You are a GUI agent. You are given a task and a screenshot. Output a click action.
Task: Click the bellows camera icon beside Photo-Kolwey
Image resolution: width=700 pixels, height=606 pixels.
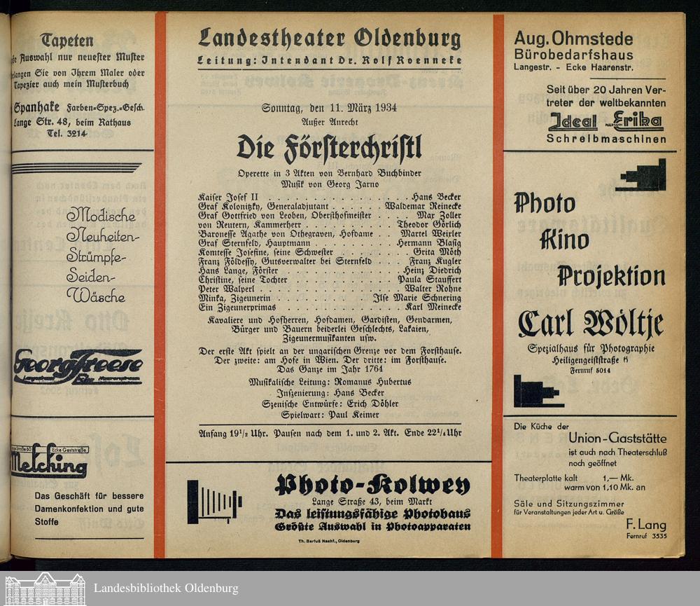coord(214,502)
